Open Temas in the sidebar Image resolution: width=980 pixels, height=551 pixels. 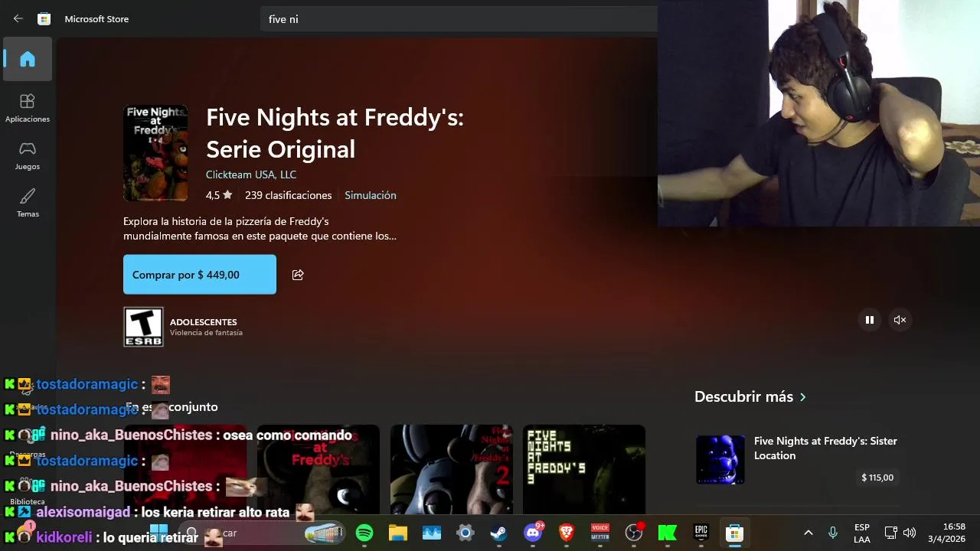(28, 203)
